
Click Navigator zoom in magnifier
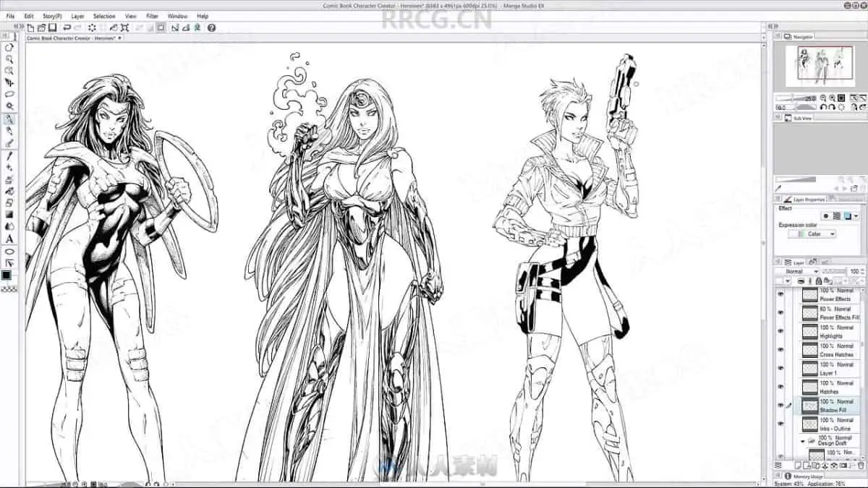(832, 98)
